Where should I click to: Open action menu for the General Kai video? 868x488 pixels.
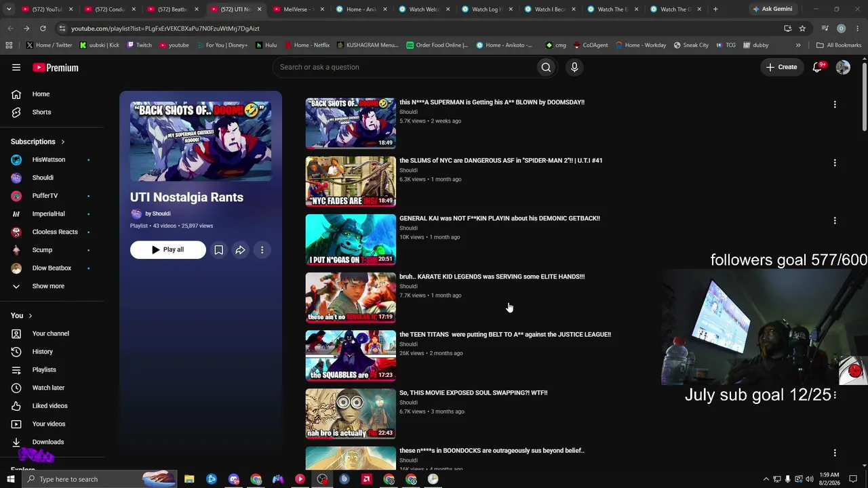[835, 220]
